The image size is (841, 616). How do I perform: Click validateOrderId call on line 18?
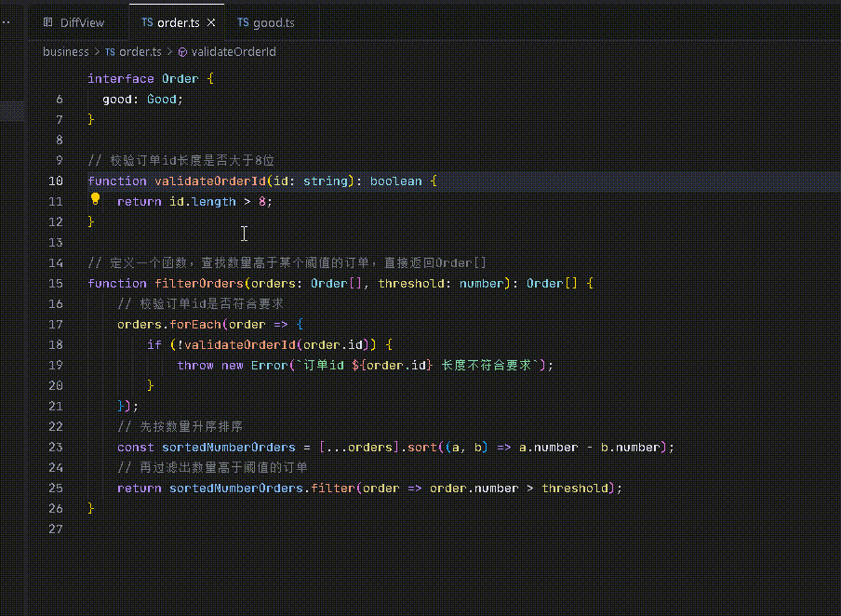tap(238, 345)
